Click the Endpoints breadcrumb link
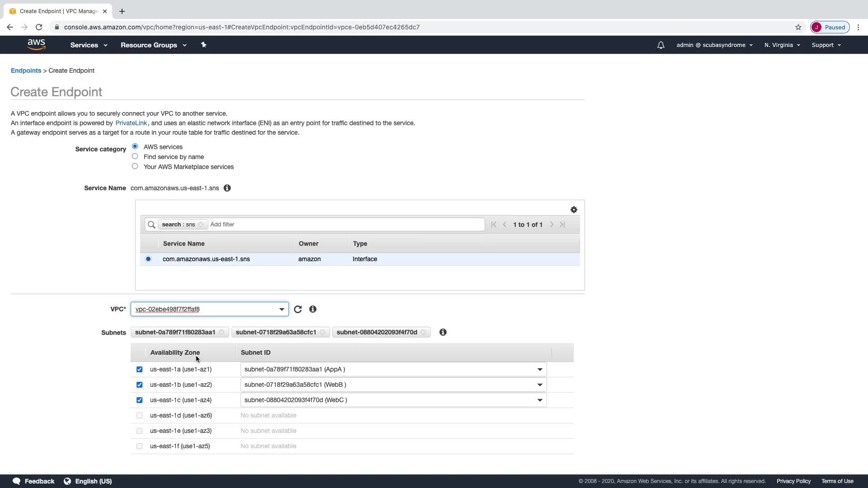 click(x=26, y=70)
